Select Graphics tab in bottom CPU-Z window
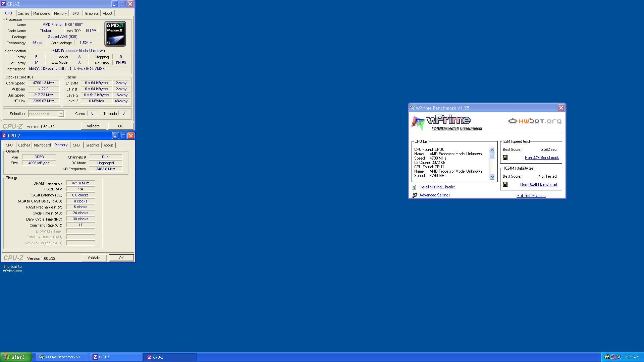Image resolution: width=644 pixels, height=362 pixels. 92,145
